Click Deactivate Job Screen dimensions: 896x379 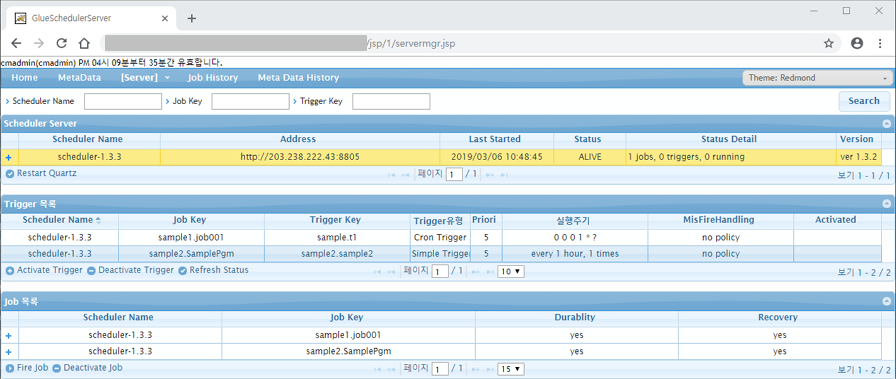coord(87,368)
